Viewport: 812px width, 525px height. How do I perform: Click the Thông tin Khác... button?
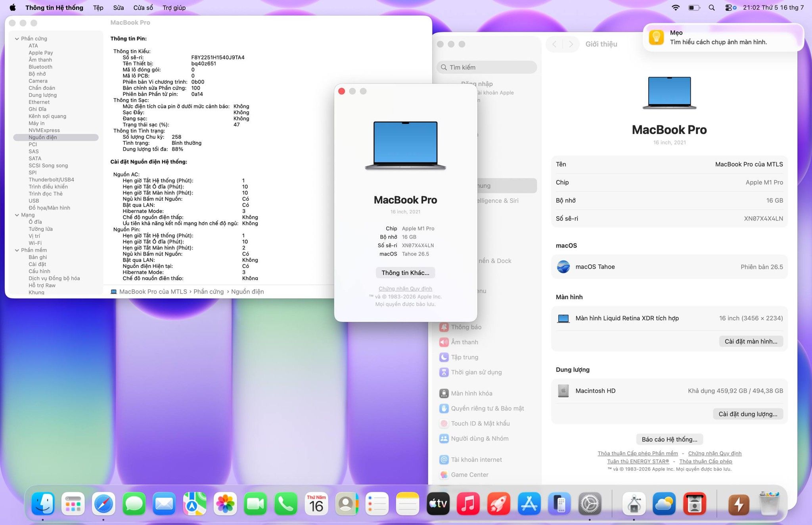tap(405, 273)
